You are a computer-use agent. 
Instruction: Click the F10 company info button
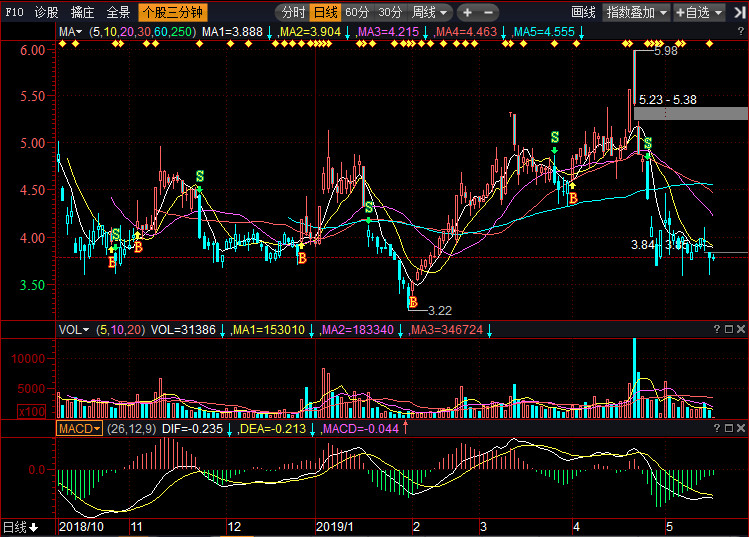coord(14,13)
